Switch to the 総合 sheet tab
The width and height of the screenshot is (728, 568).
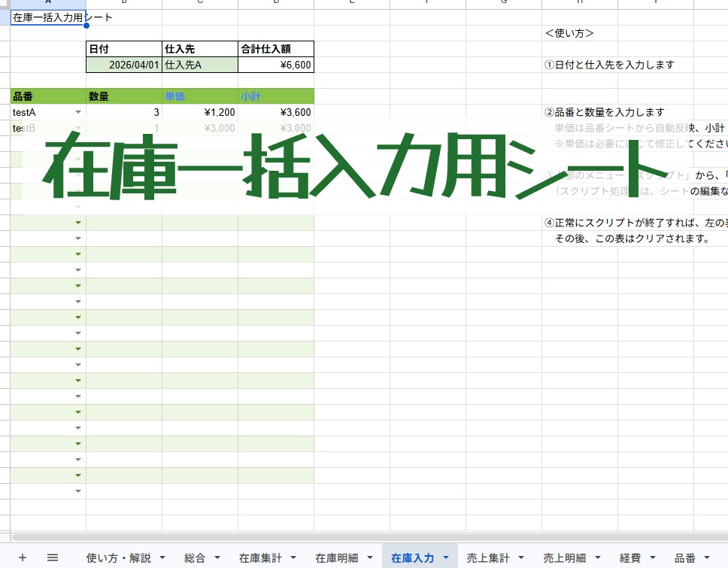(195, 557)
